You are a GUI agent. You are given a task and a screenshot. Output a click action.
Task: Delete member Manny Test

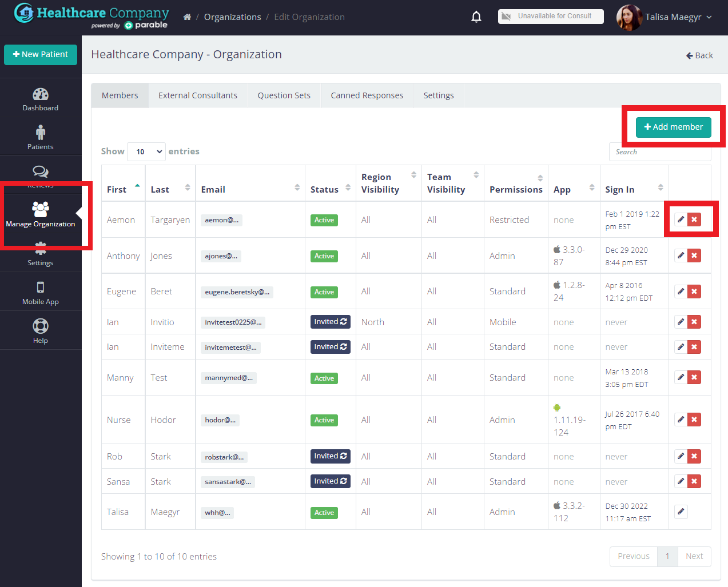694,377
